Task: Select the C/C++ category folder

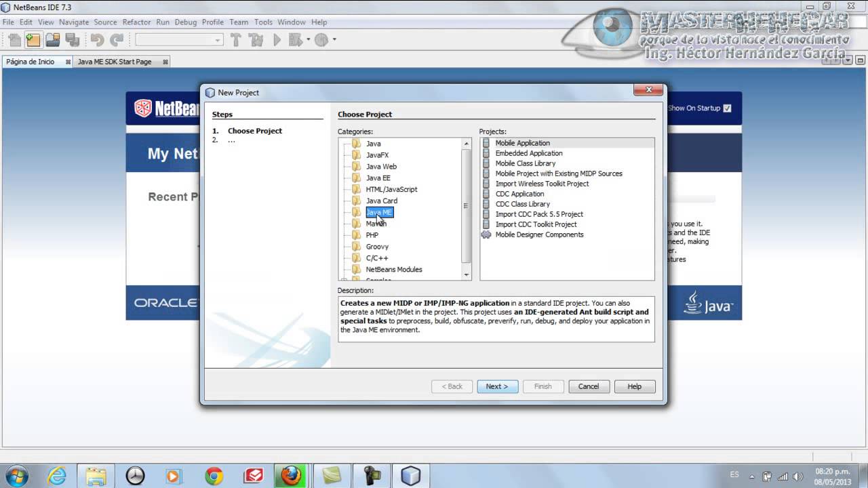Action: pyautogui.click(x=377, y=258)
